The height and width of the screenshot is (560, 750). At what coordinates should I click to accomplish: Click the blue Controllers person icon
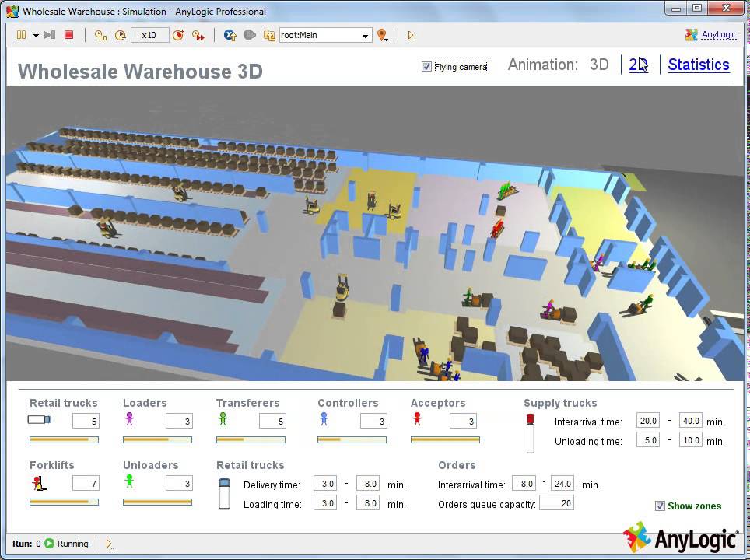[324, 419]
